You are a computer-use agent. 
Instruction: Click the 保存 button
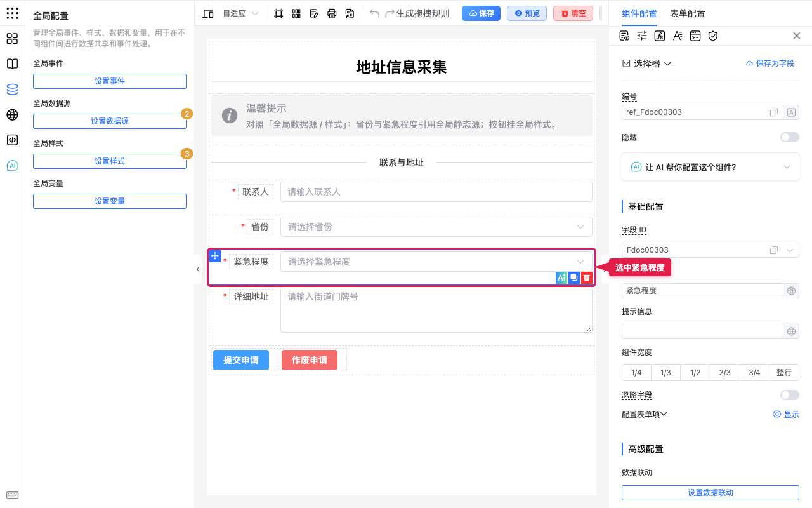click(481, 13)
